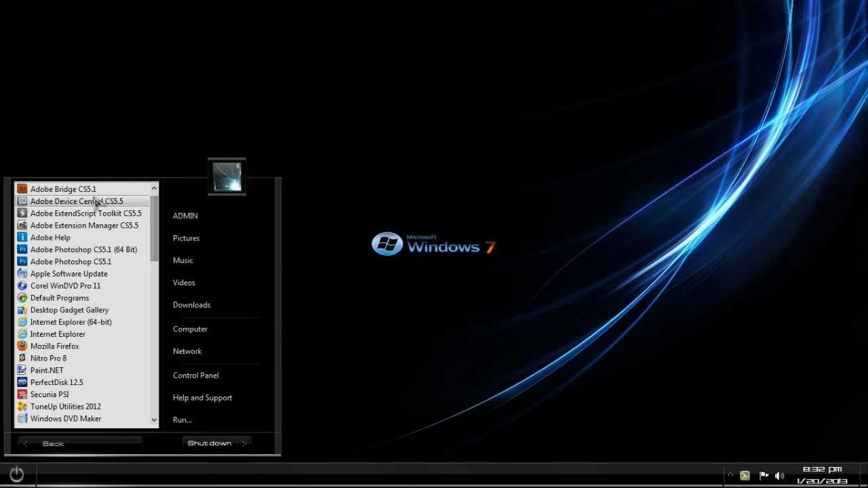The image size is (868, 488).
Task: Open the ADMIN user folder
Action: pos(185,216)
